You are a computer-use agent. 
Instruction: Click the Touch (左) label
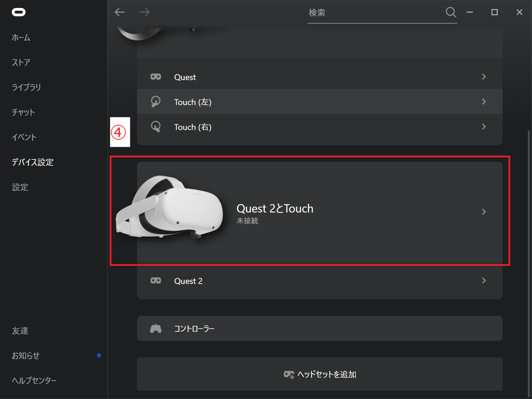click(193, 102)
